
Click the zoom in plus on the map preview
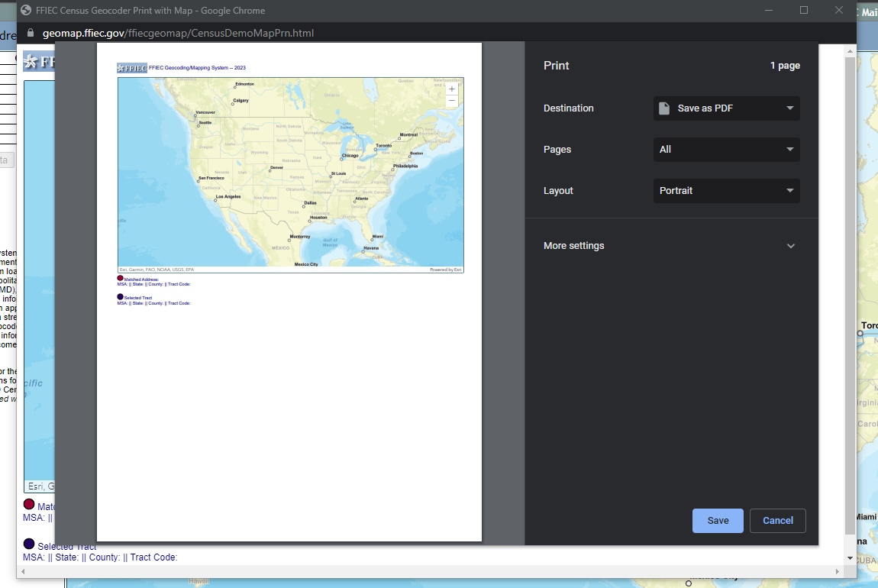(451, 88)
